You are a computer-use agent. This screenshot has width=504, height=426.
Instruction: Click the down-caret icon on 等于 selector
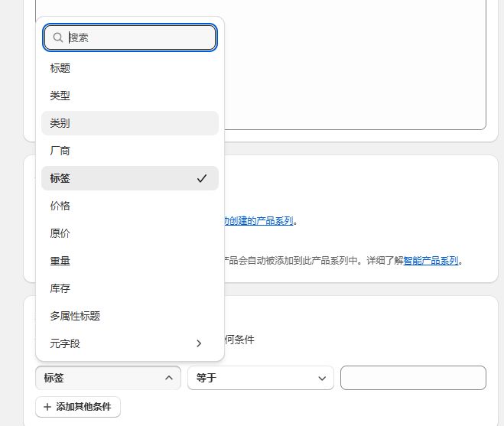point(322,379)
